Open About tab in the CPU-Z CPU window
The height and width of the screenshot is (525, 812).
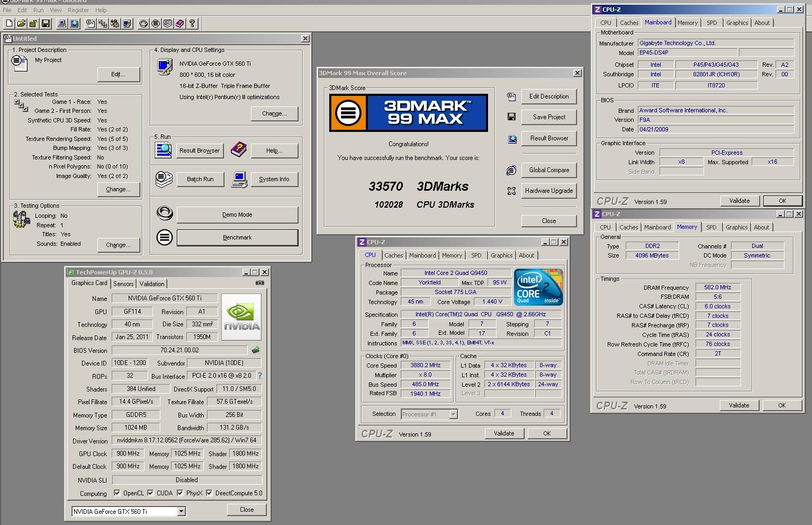point(526,255)
